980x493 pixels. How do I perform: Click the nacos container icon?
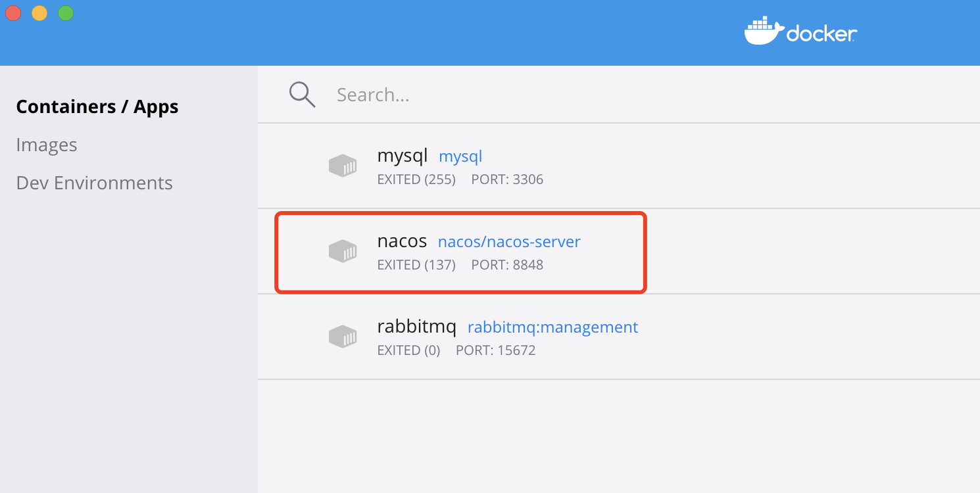343,251
